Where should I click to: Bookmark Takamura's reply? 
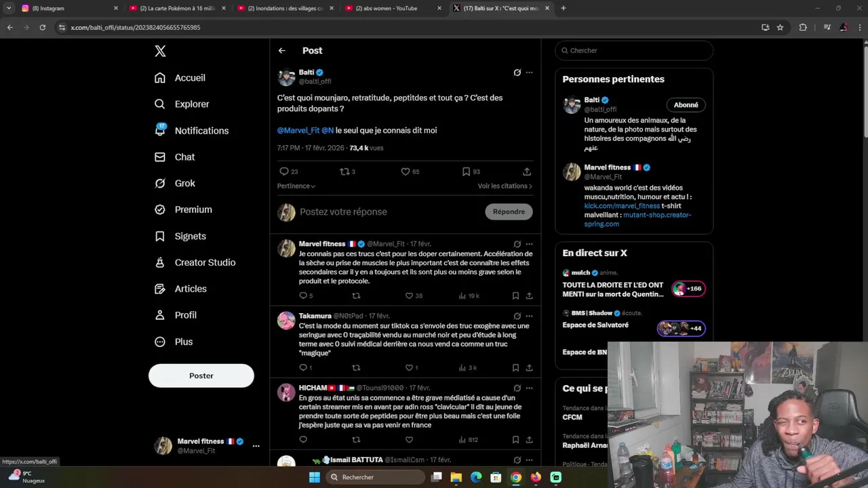pyautogui.click(x=515, y=367)
